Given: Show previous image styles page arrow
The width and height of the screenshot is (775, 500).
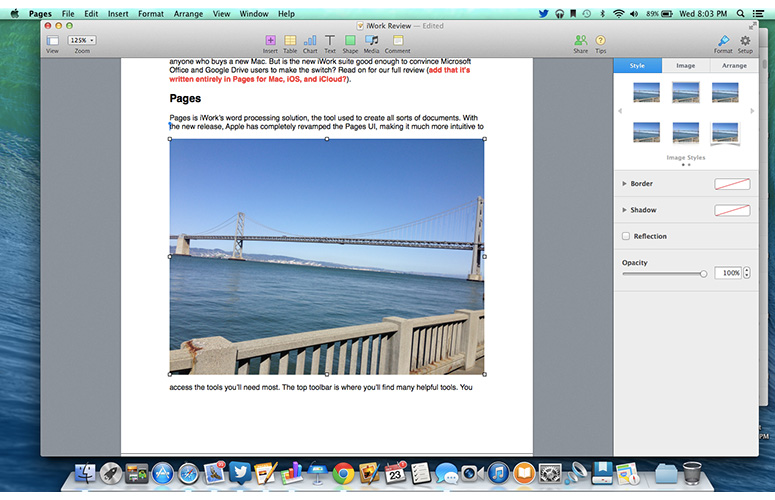Looking at the screenshot, I should pyautogui.click(x=620, y=111).
